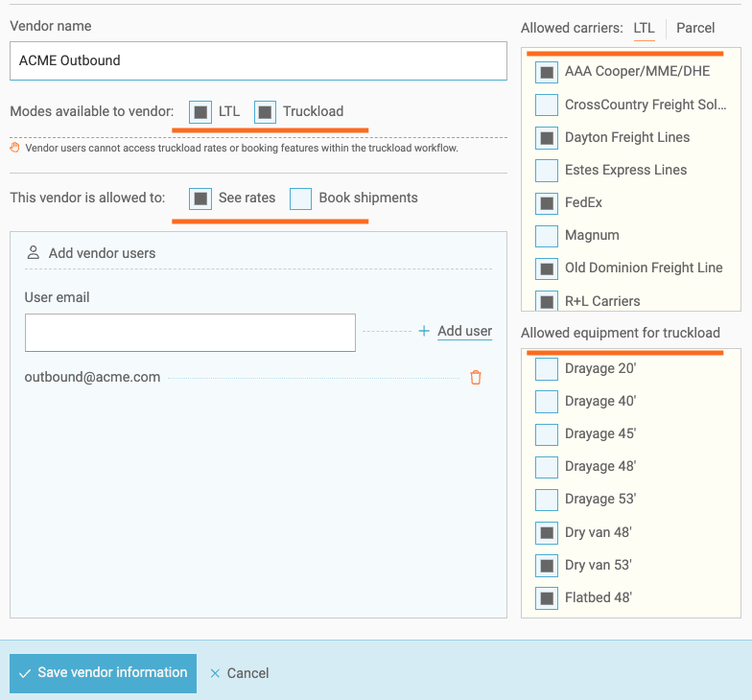
Task: Focus the User email input field
Action: click(190, 333)
